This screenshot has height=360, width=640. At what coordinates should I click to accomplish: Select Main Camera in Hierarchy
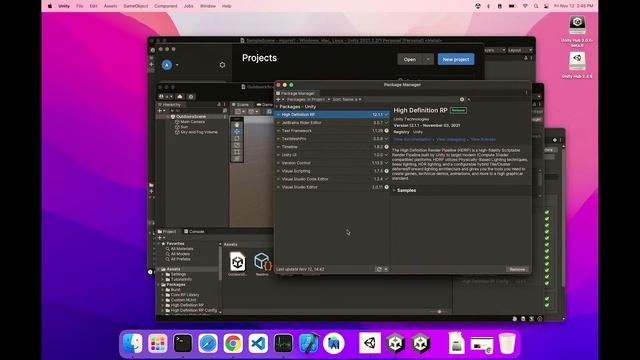point(193,122)
